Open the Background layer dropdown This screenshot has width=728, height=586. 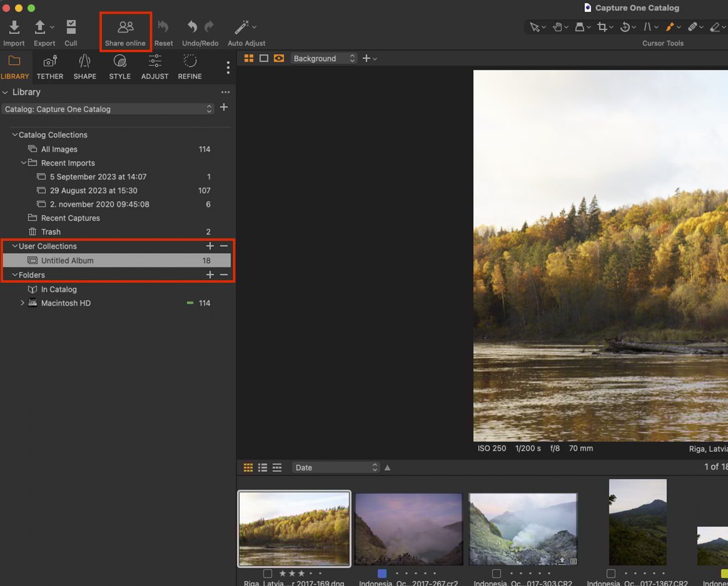tap(323, 58)
